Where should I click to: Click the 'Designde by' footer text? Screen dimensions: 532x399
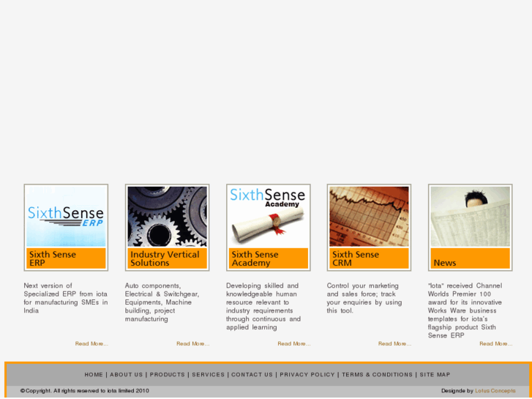[457, 391]
